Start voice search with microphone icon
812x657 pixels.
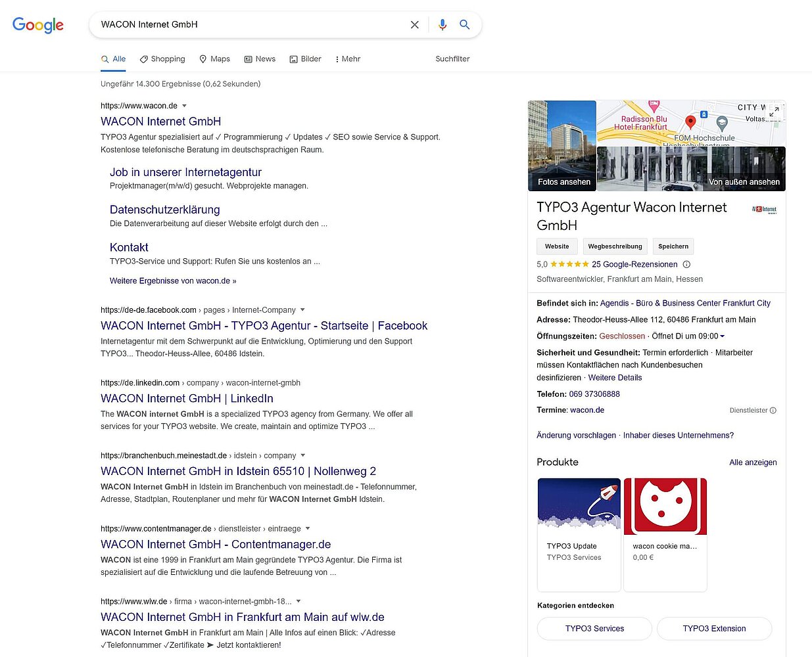[442, 25]
